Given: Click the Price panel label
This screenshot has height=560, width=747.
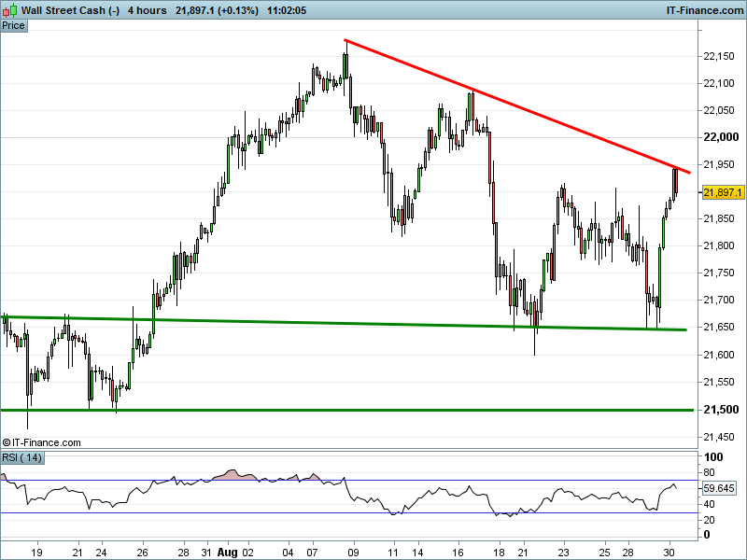Looking at the screenshot, I should click(13, 26).
